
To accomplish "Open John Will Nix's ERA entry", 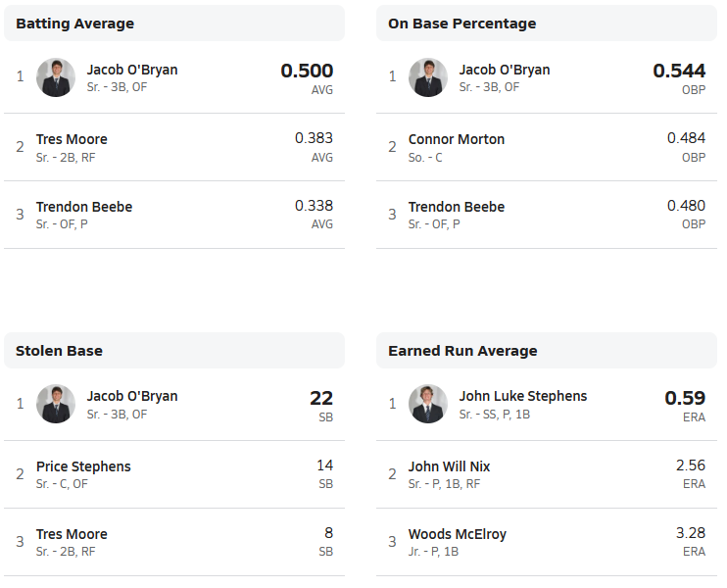I will point(449,466).
